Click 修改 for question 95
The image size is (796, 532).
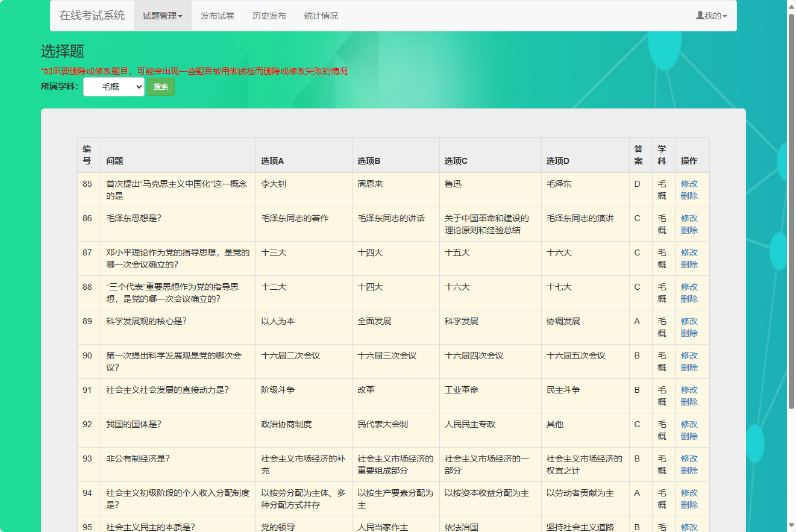click(689, 527)
